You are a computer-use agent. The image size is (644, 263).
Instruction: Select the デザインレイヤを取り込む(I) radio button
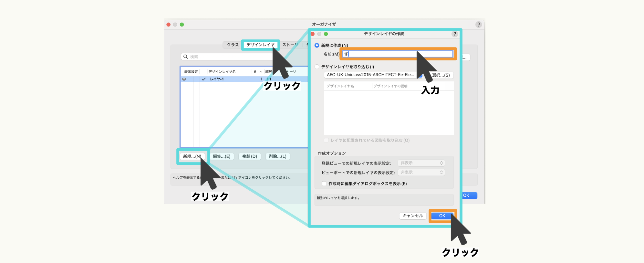317,67
